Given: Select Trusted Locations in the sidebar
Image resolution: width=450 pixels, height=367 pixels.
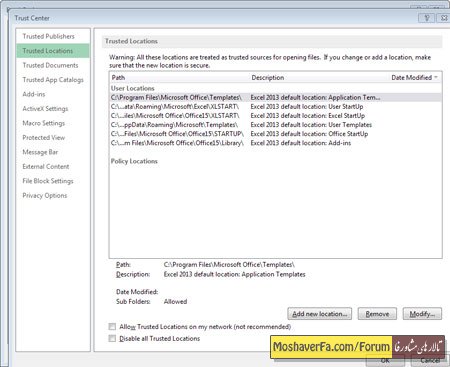Looking at the screenshot, I should click(53, 51).
